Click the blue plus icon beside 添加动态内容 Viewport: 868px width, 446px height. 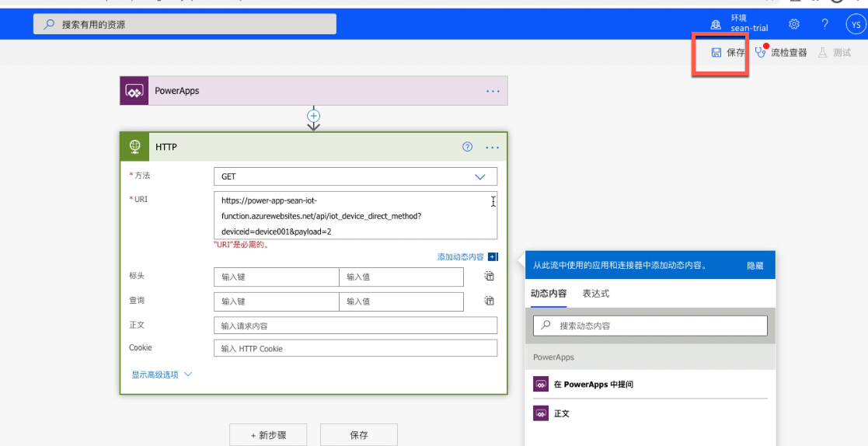coord(493,256)
